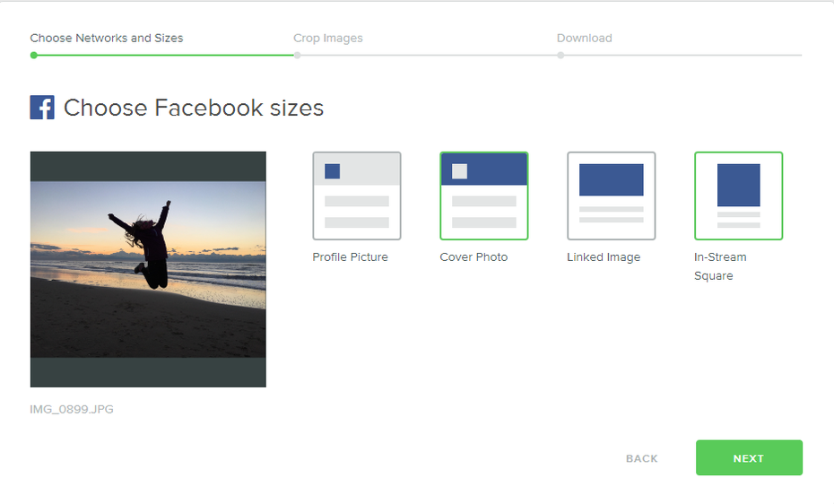Click the Cover Photo label
Viewport: 834px width, 504px height.
point(473,256)
